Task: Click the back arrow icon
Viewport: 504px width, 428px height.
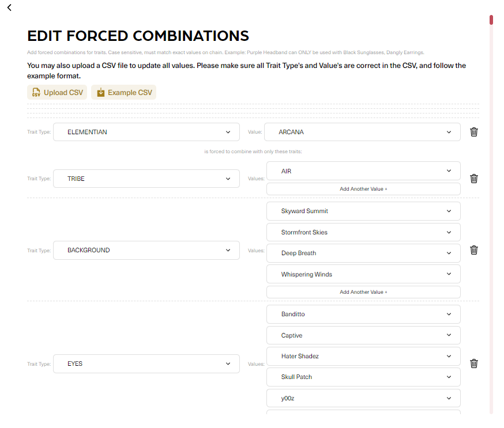Action: tap(9, 7)
